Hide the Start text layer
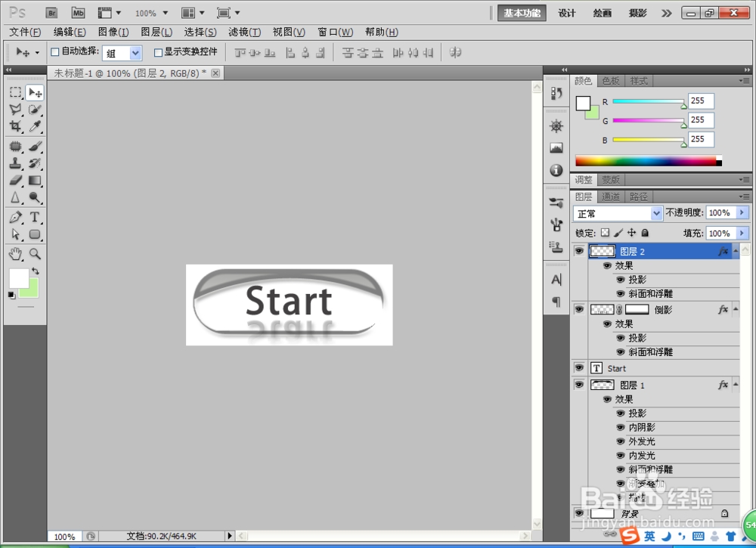This screenshot has width=756, height=548. click(x=579, y=368)
